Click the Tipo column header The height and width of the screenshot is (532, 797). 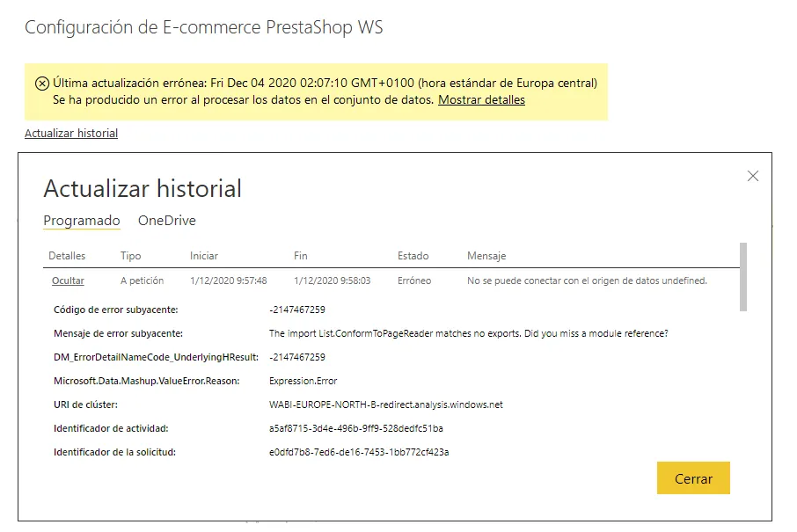click(130, 256)
